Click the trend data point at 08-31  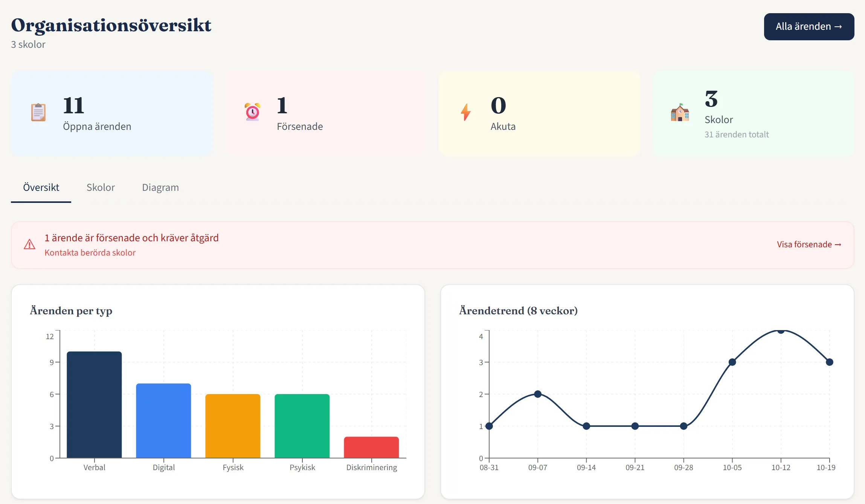pos(489,426)
